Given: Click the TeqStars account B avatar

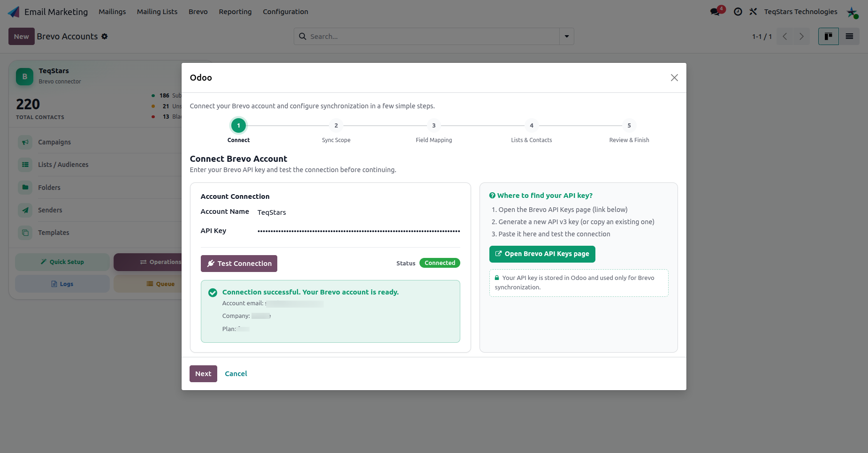Looking at the screenshot, I should coord(25,76).
